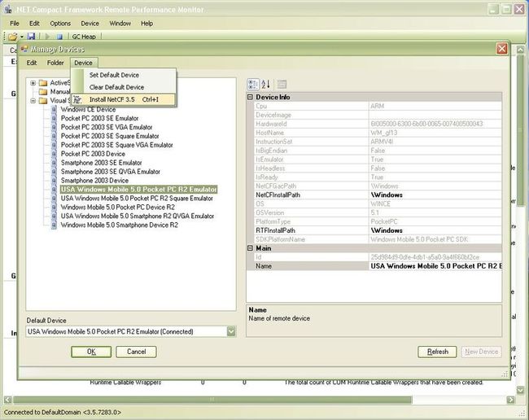Select Pocket PC 2003 SE Square Emulator
Viewport: 529px width, 420px height.
tap(110, 136)
